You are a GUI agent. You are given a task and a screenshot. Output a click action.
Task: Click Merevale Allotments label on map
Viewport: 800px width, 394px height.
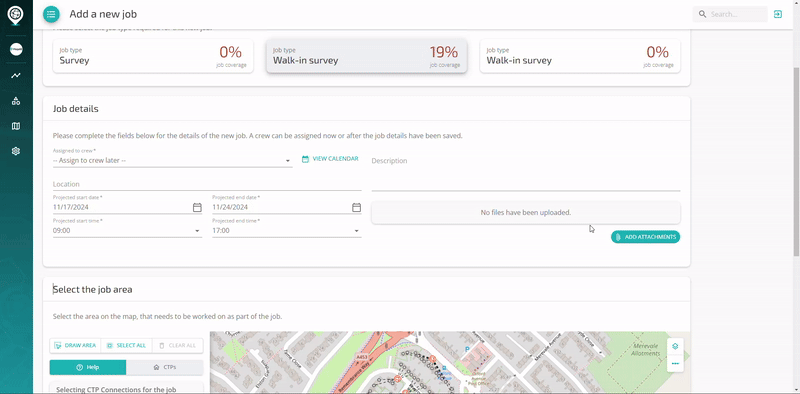pyautogui.click(x=645, y=350)
